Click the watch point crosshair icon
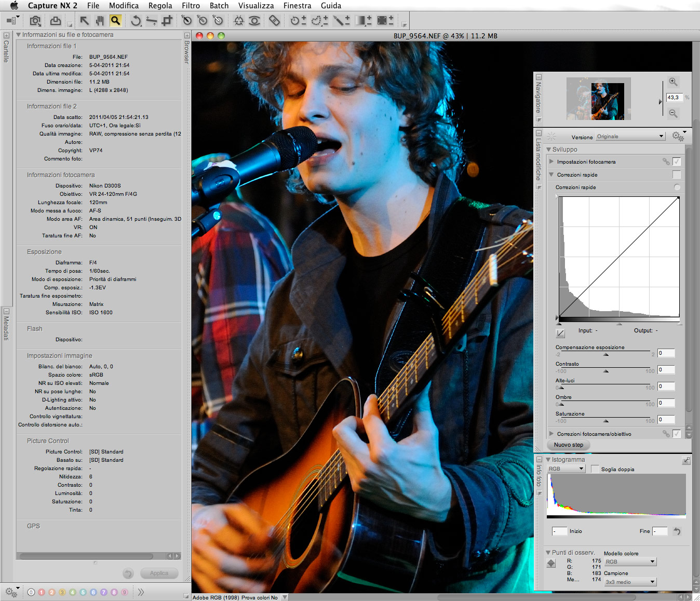The image size is (700, 601). (551, 564)
